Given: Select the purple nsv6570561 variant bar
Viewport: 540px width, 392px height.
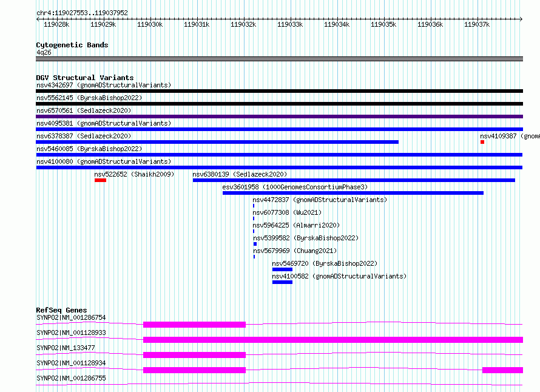Looking at the screenshot, I should tap(279, 117).
